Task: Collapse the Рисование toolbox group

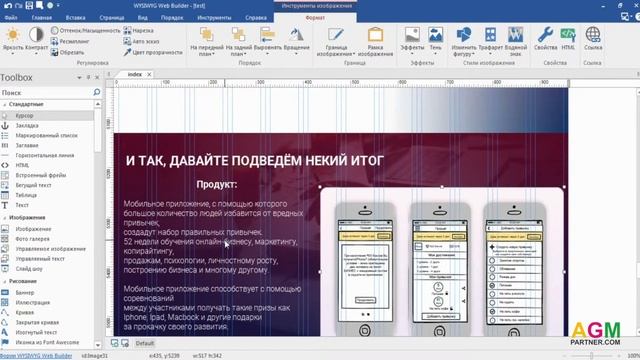Action: click(4, 281)
